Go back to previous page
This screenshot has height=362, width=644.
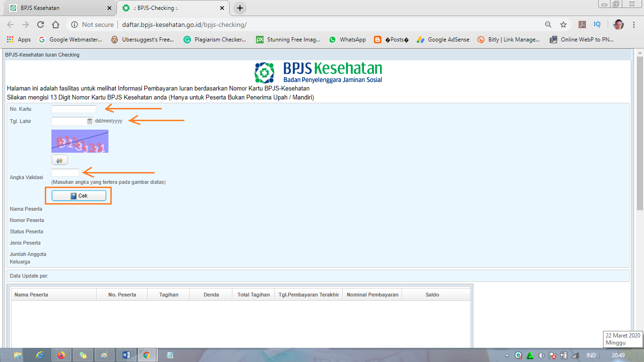point(11,25)
